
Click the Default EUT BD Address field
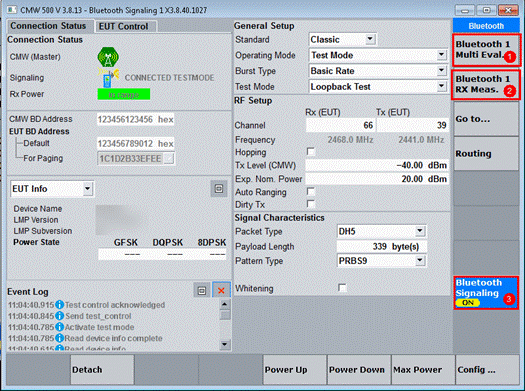[136, 144]
